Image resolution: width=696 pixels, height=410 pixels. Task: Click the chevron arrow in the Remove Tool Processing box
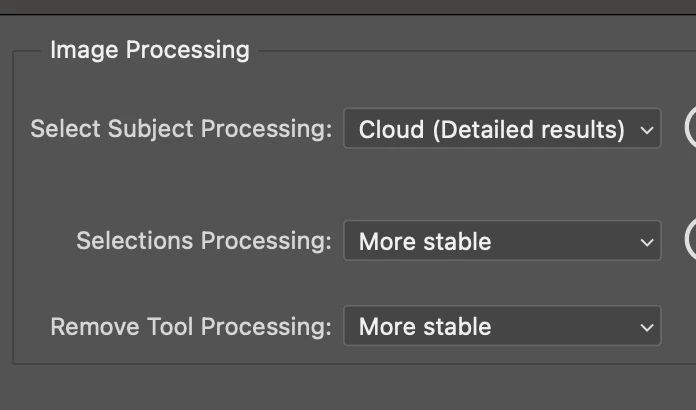[x=646, y=326]
